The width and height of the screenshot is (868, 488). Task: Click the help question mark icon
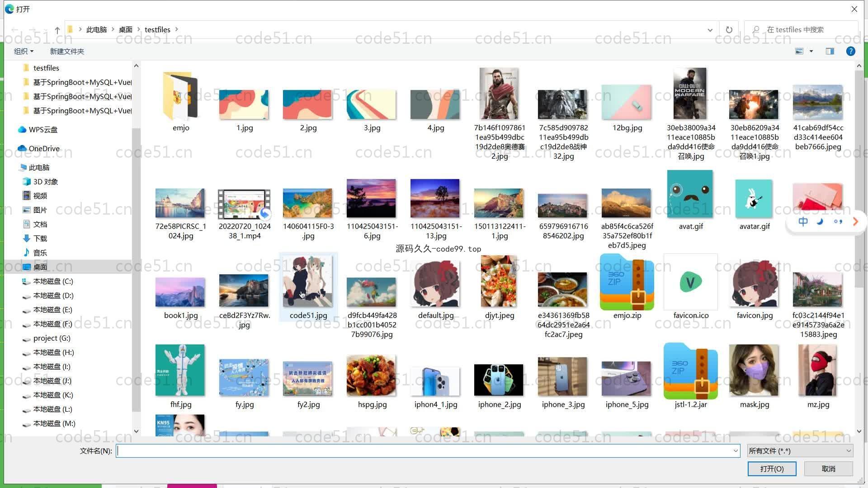pos(850,52)
